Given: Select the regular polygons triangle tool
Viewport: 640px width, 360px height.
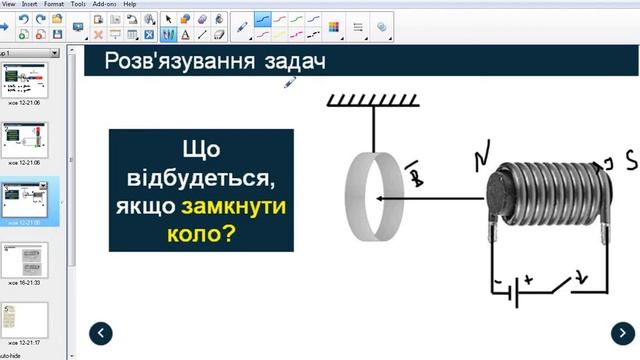Looking at the screenshot, I should 185,35.
